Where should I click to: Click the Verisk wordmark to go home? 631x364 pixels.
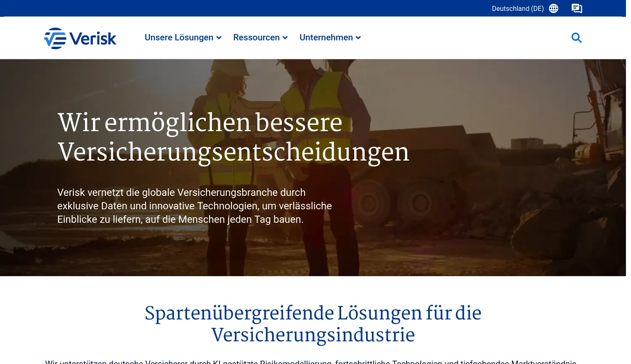(x=93, y=38)
